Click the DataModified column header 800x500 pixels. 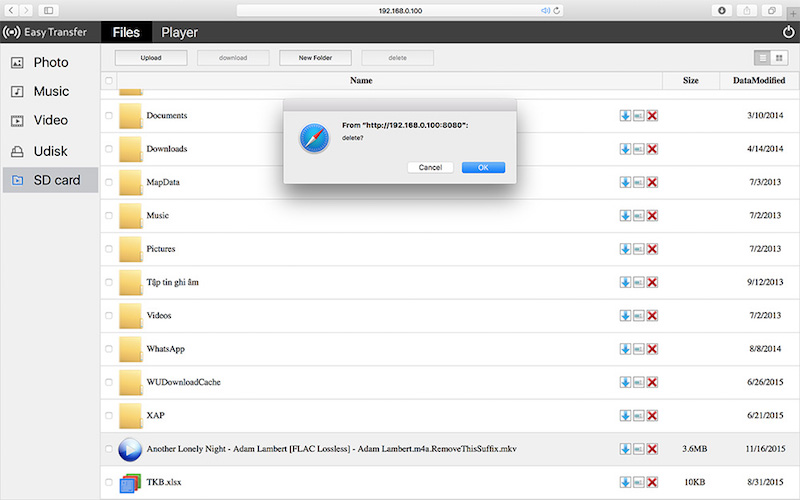tap(759, 81)
